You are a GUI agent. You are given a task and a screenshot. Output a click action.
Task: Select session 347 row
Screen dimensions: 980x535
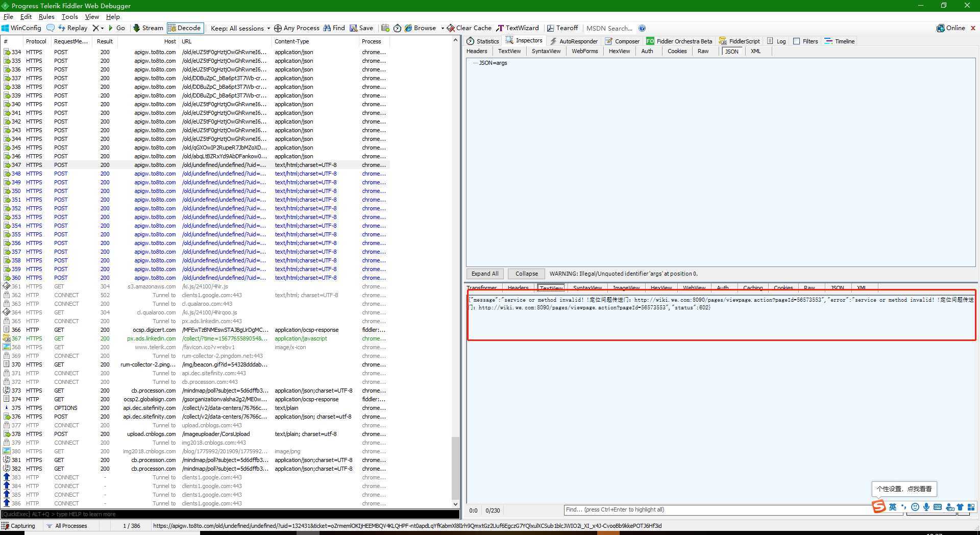195,165
